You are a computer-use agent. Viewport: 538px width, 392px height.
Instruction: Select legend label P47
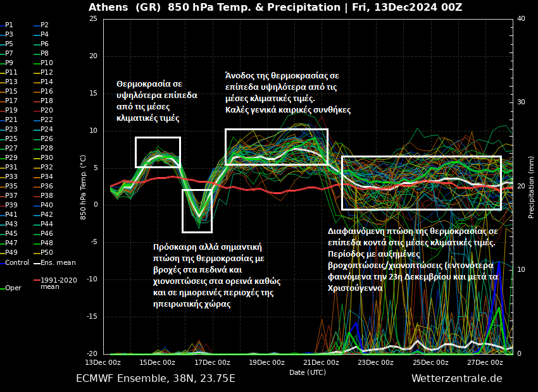tap(9, 243)
